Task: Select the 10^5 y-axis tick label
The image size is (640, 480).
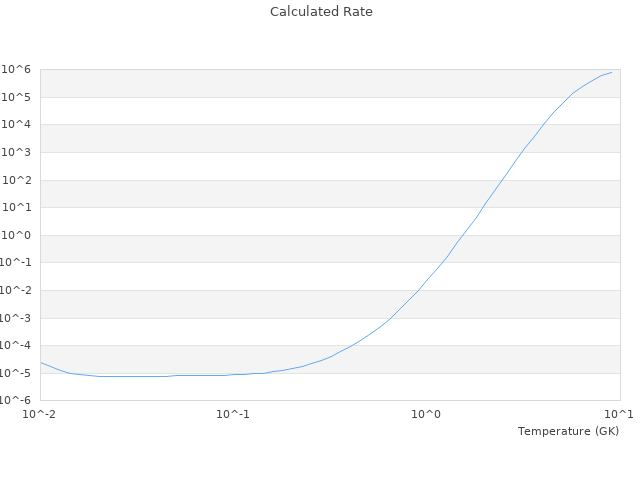Action: (x=19, y=97)
